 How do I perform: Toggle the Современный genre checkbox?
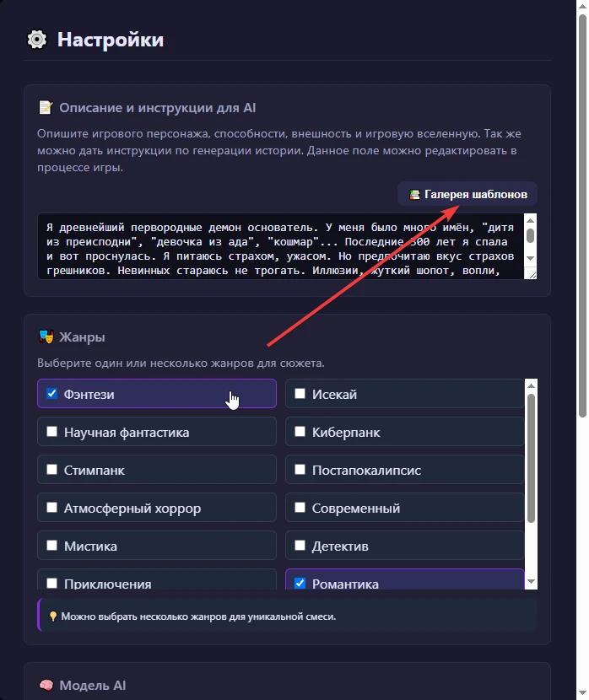point(300,507)
